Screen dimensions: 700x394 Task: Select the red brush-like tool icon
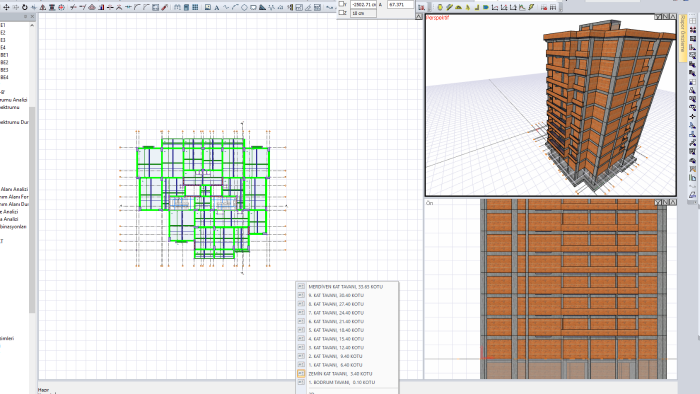point(165,8)
